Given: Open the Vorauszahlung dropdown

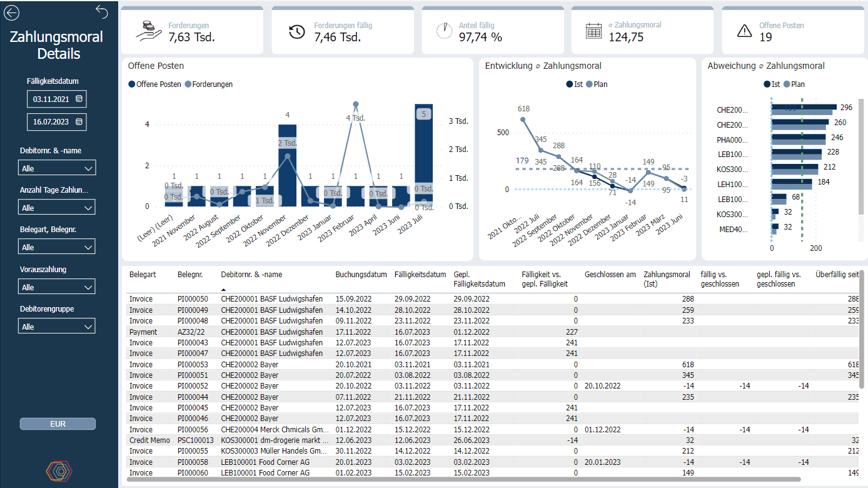Looking at the screenshot, I should (x=57, y=287).
